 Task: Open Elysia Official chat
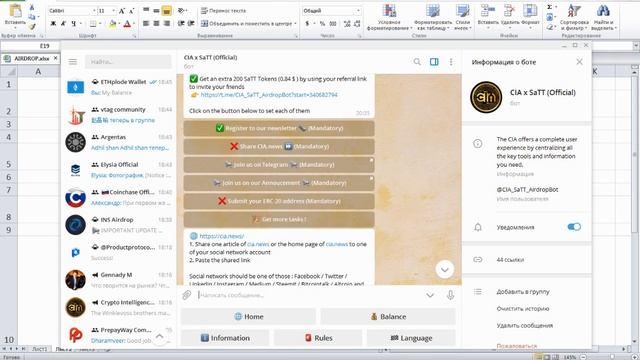click(119, 170)
